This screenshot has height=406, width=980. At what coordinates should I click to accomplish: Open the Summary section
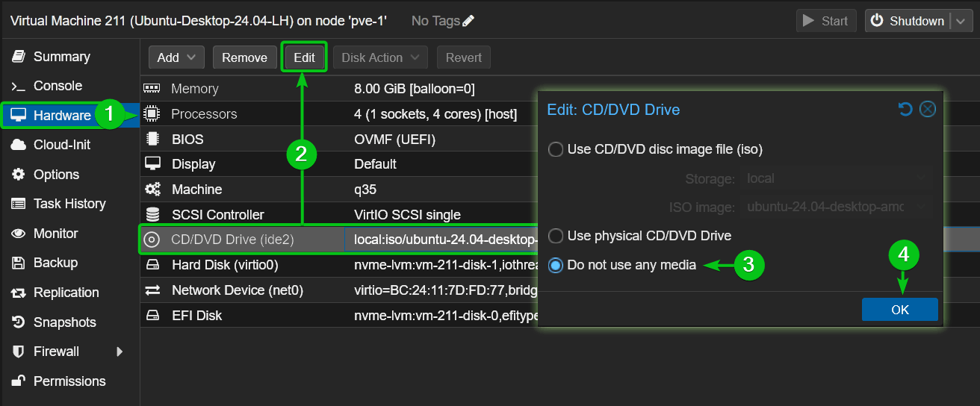tap(61, 57)
